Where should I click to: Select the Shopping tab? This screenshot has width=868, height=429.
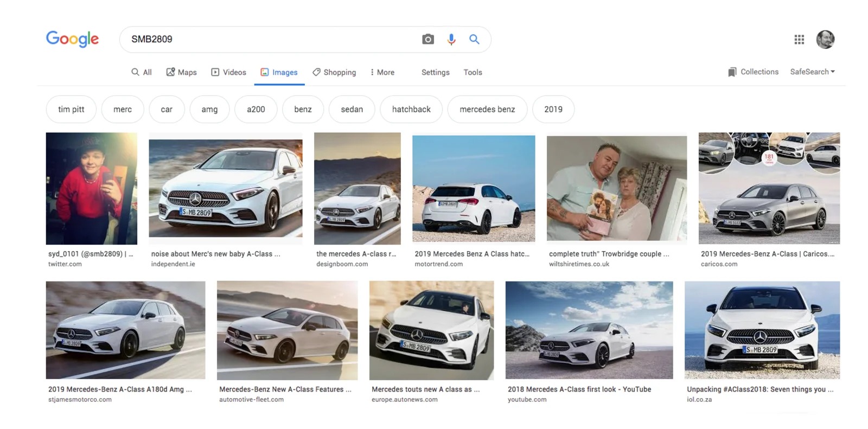334,72
